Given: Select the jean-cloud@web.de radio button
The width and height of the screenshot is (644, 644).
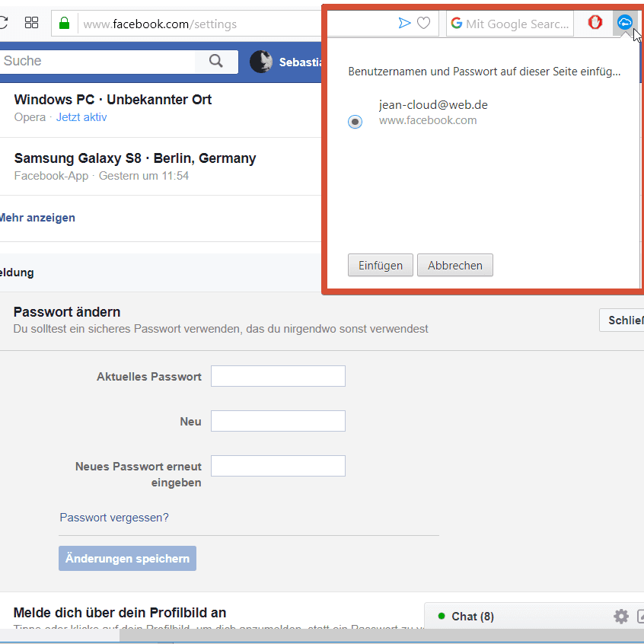Looking at the screenshot, I should (355, 122).
